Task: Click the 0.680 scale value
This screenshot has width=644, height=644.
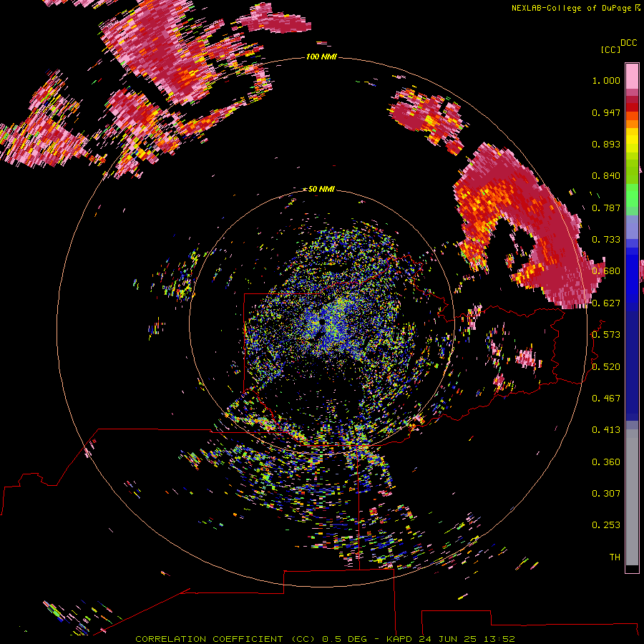Action: tap(606, 271)
